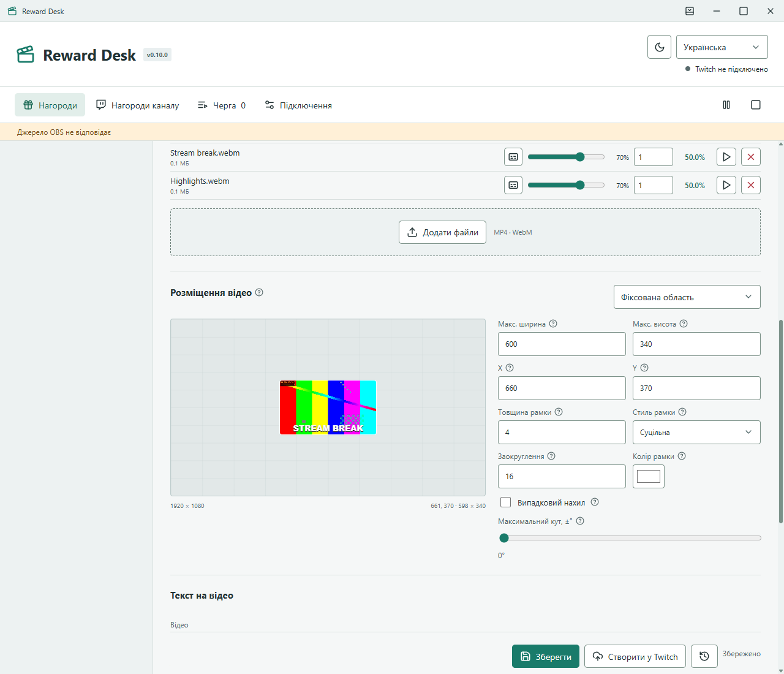This screenshot has height=674, width=784.
Task: Open the Черга tab
Action: coord(222,105)
